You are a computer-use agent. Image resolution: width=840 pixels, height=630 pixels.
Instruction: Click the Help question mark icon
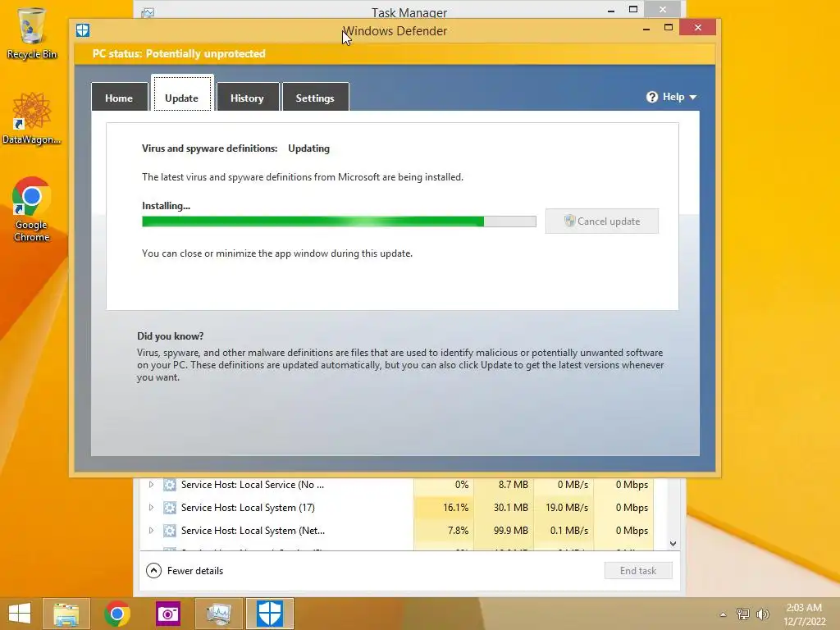point(652,97)
